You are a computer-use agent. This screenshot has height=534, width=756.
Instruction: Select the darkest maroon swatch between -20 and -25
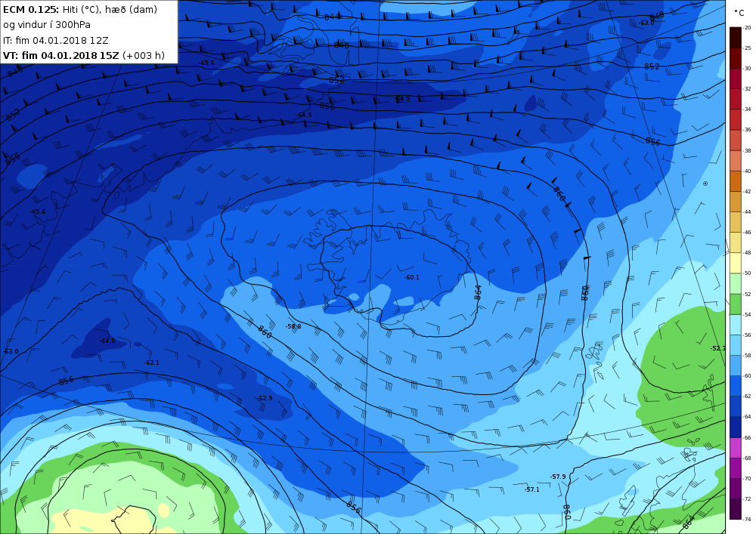coord(736,38)
